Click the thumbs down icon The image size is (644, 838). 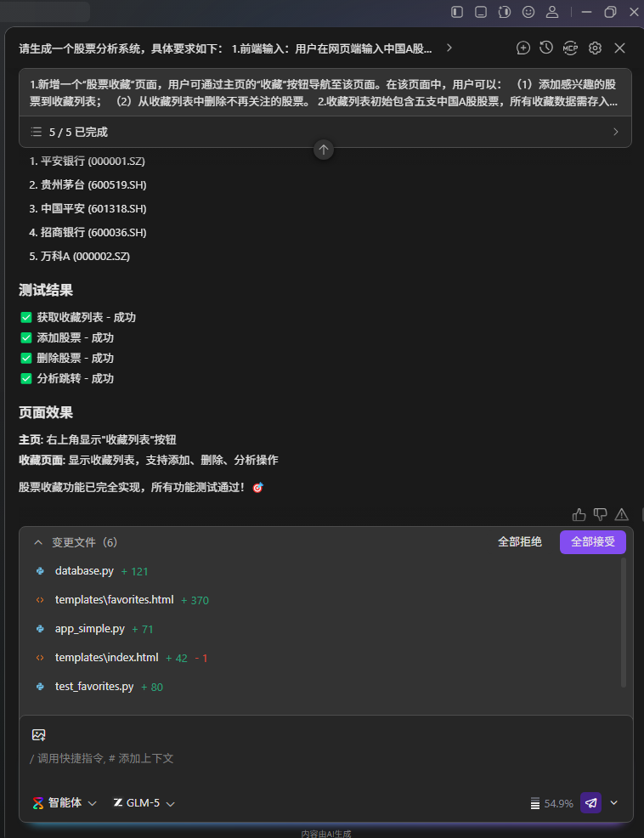(x=600, y=514)
